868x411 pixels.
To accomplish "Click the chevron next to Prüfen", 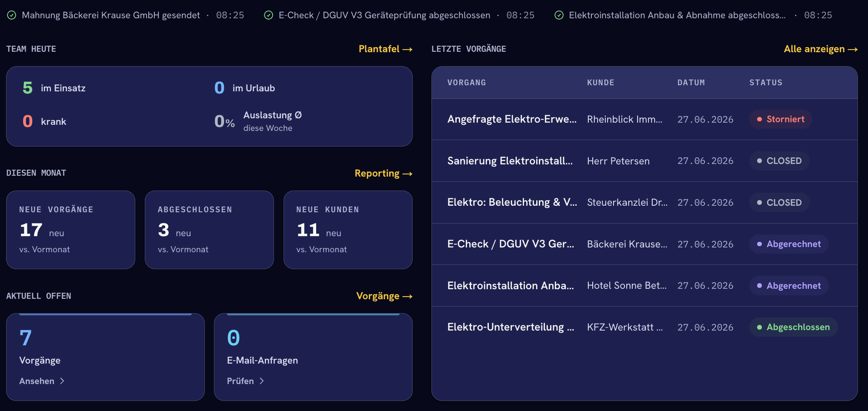I will [261, 381].
